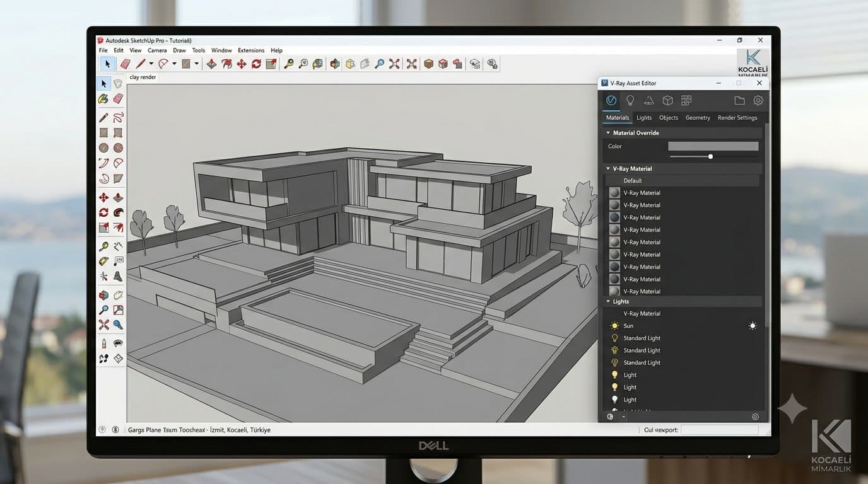Pick the Tape Measure tool in the left toolbar

pos(103,246)
